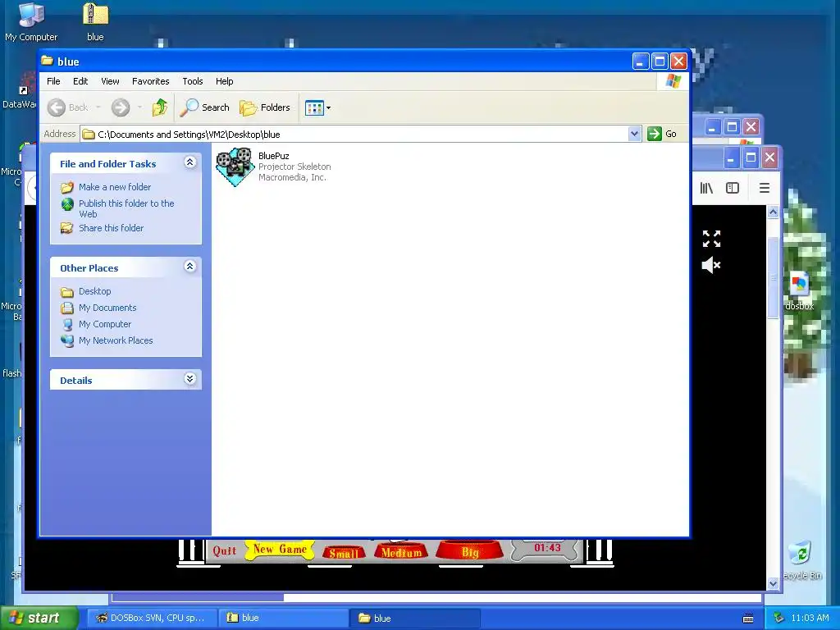Toggle the mute speaker icon in browser
This screenshot has height=630, width=840.
711,265
